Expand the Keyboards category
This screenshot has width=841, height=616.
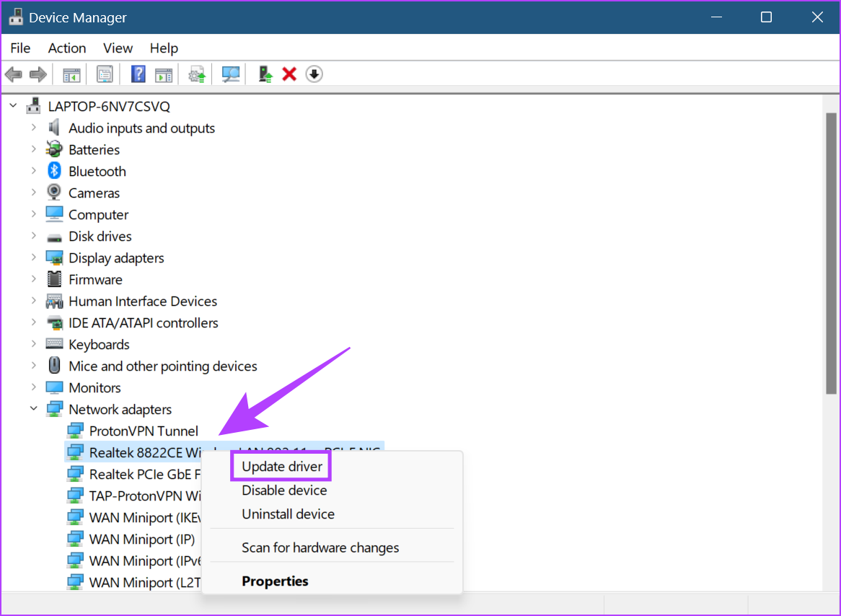pos(34,343)
